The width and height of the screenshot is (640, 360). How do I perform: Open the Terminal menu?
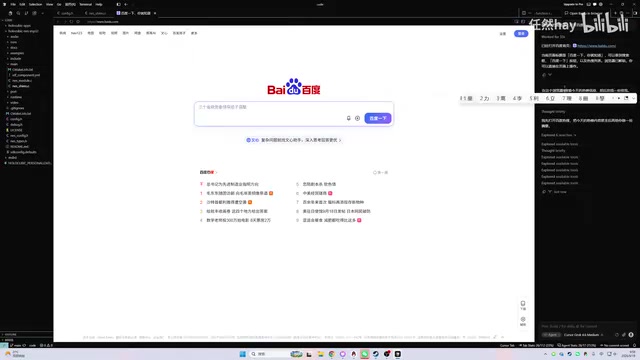click(85, 4)
